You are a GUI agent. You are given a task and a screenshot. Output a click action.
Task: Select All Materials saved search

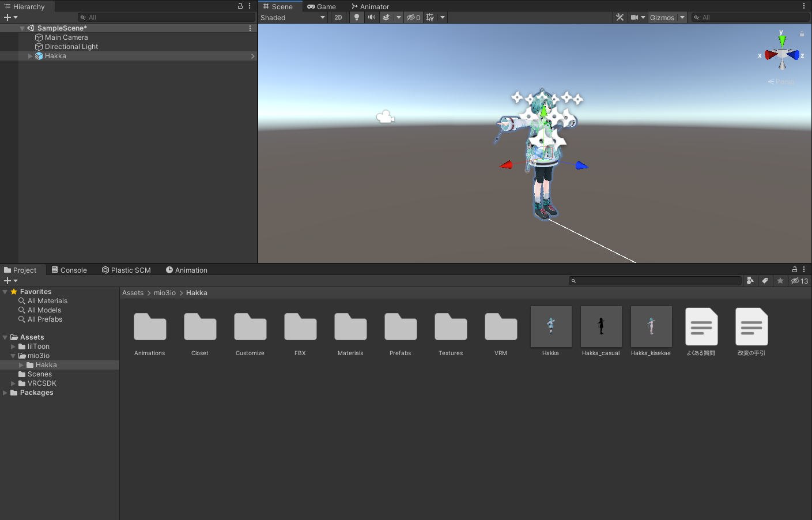point(47,301)
